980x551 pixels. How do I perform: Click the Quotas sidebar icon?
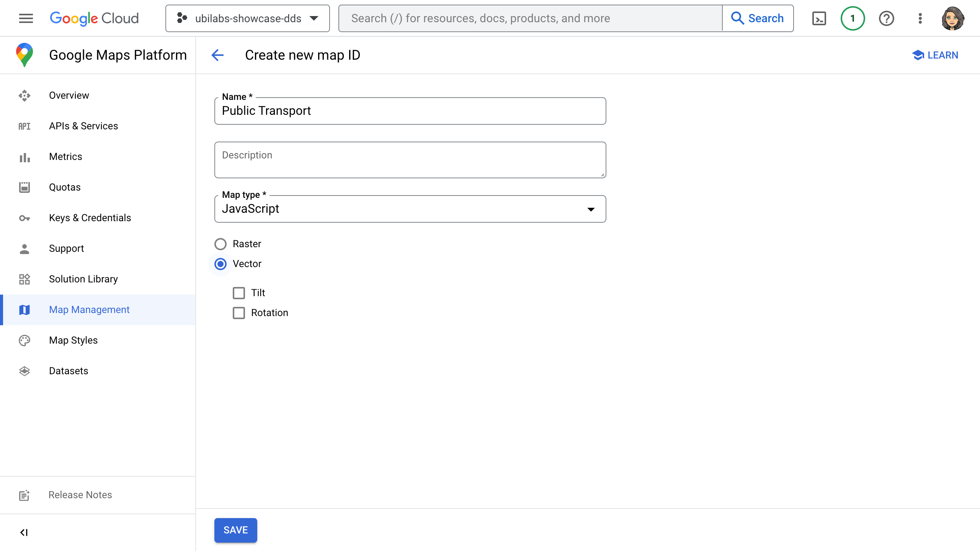pos(24,187)
